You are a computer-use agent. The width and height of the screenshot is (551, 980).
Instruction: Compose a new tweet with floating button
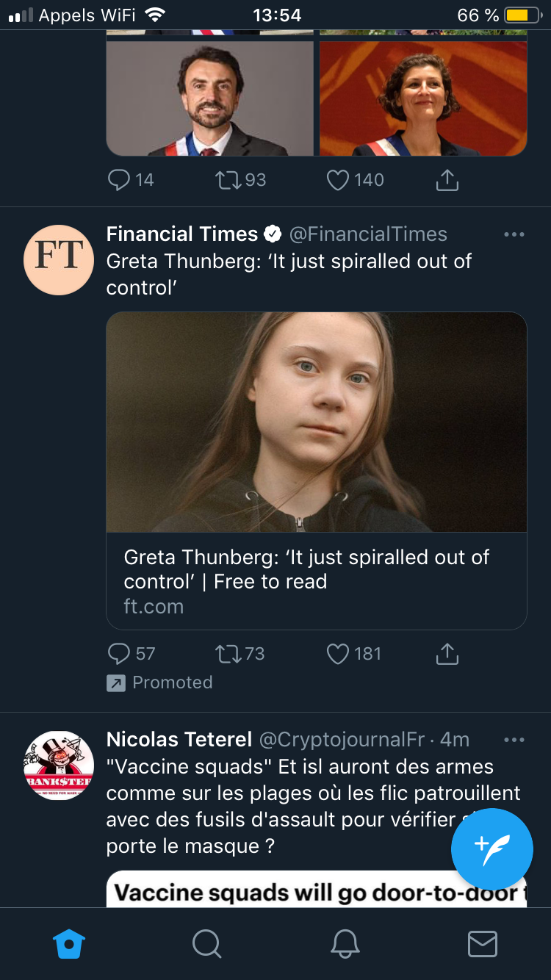pyautogui.click(x=491, y=849)
